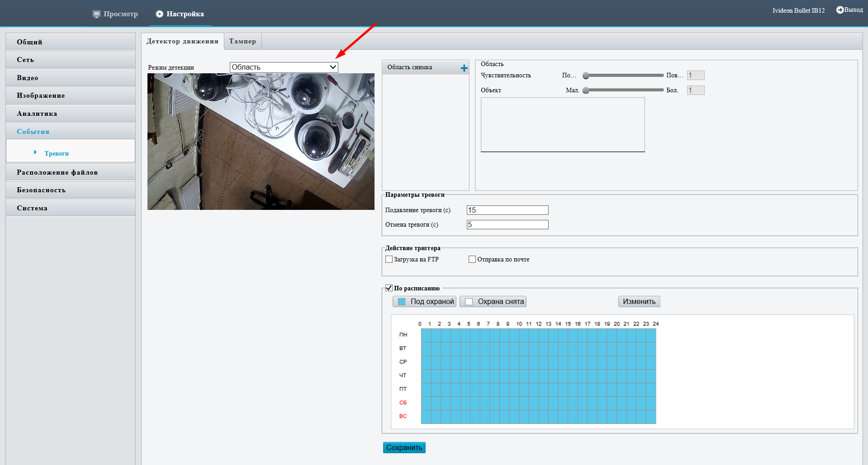The width and height of the screenshot is (868, 465).
Task: Click the ЧТ row in schedule grid
Action: point(538,376)
